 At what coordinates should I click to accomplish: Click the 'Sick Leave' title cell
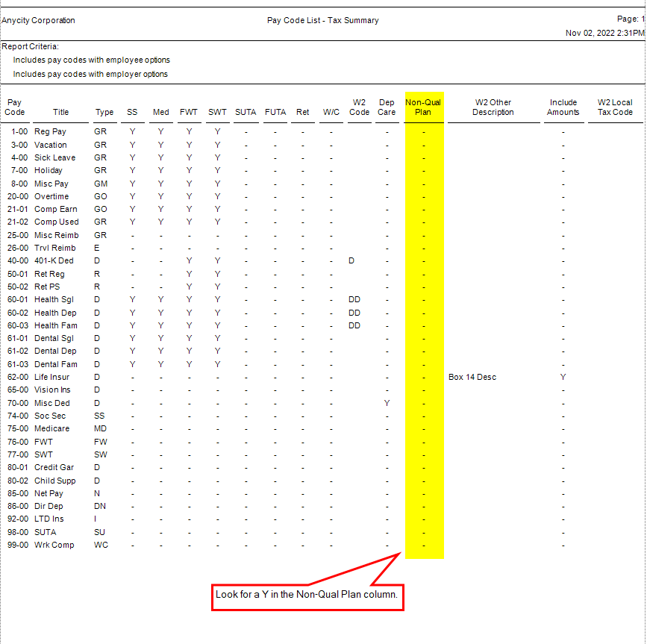55,157
